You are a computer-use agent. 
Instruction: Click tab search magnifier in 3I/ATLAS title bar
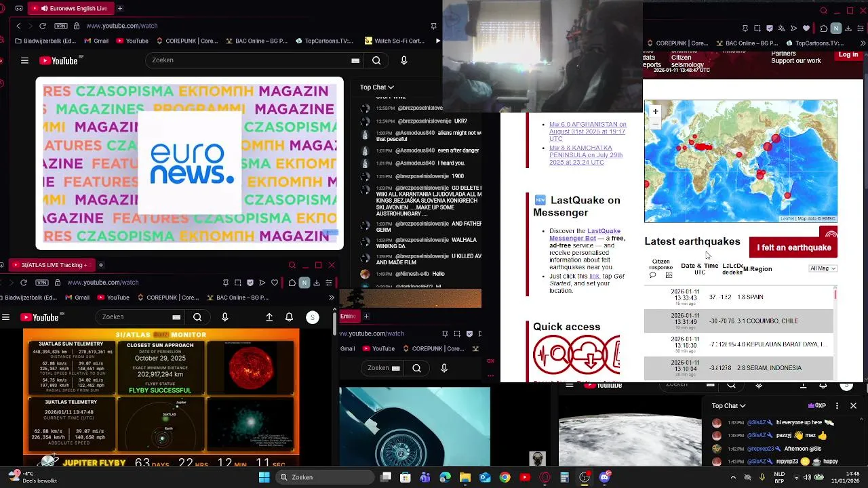tap(292, 265)
